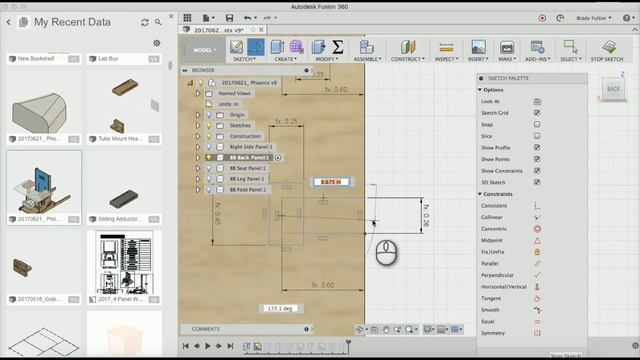The height and width of the screenshot is (360, 640).
Task: Click the 0.675 in dimension input field
Action: (x=331, y=182)
